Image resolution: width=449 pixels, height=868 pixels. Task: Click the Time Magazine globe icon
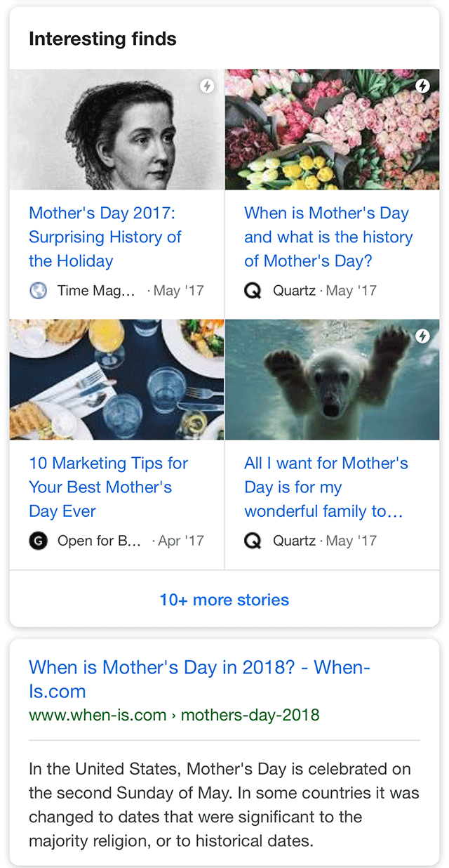pyautogui.click(x=39, y=290)
